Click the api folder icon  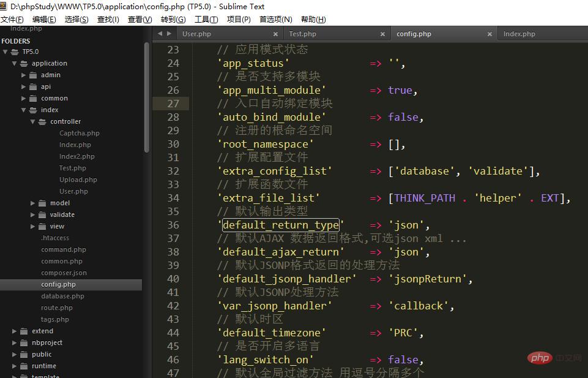(x=34, y=87)
